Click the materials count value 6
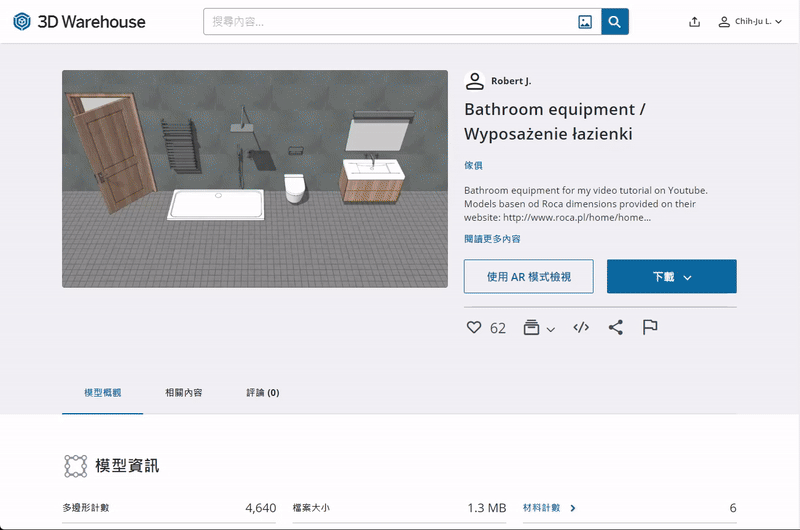 pyautogui.click(x=733, y=508)
